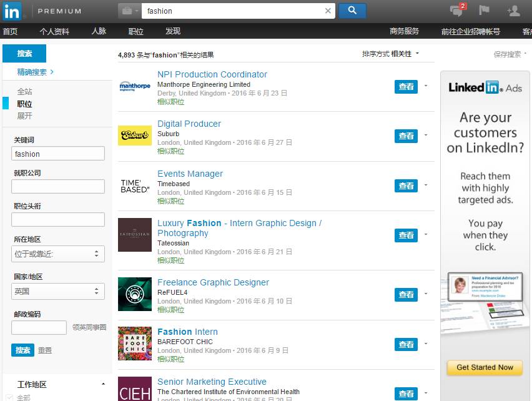Click the Suburb company logo

pos(135,136)
